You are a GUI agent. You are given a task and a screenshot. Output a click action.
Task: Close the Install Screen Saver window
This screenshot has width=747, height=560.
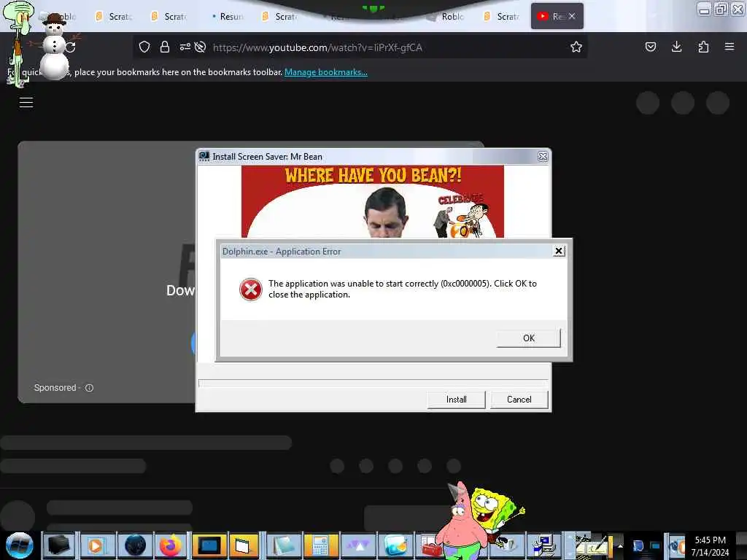[x=542, y=156]
